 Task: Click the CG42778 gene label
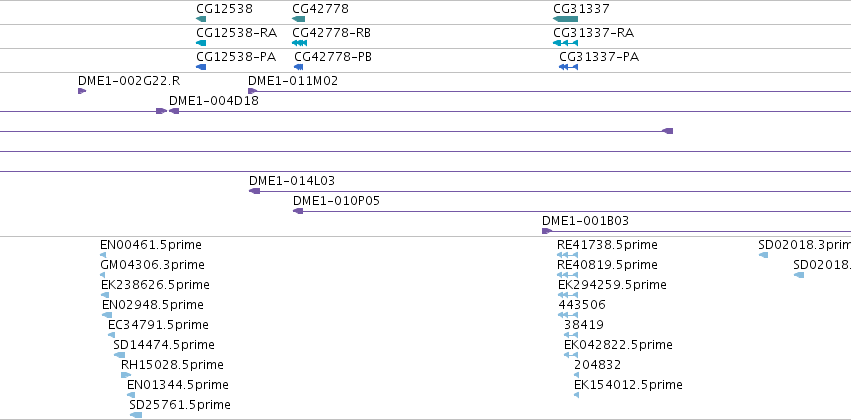(x=320, y=9)
